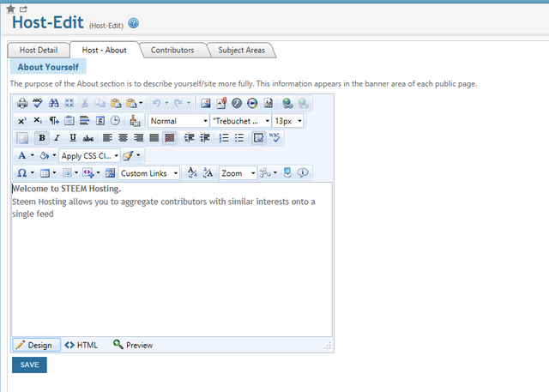
Task: Open the Subject Areas tab
Action: [x=242, y=51]
